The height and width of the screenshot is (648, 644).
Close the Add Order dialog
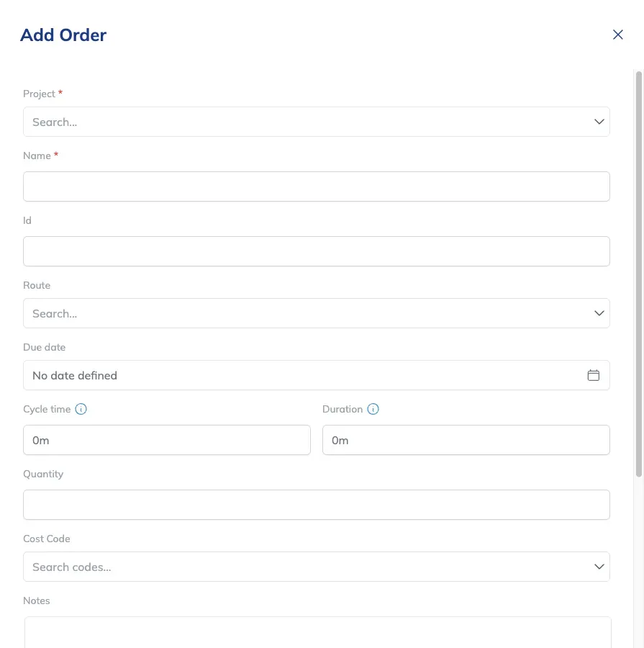[617, 35]
